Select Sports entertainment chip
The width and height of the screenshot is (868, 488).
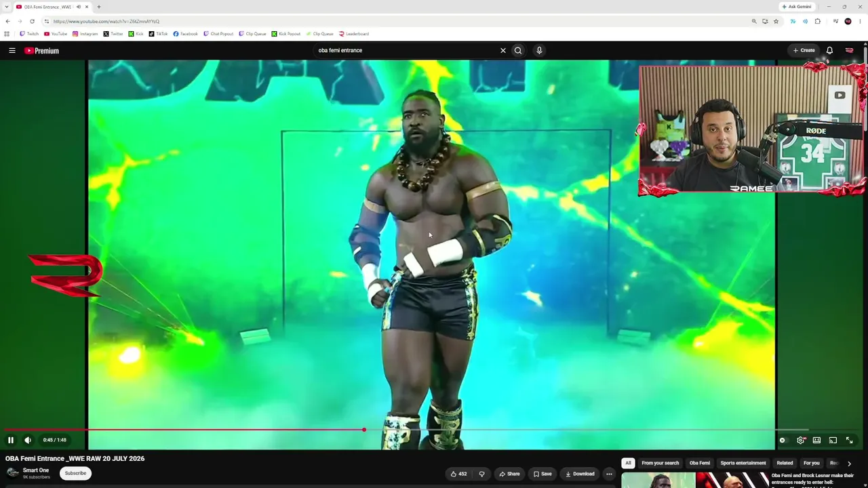743,463
